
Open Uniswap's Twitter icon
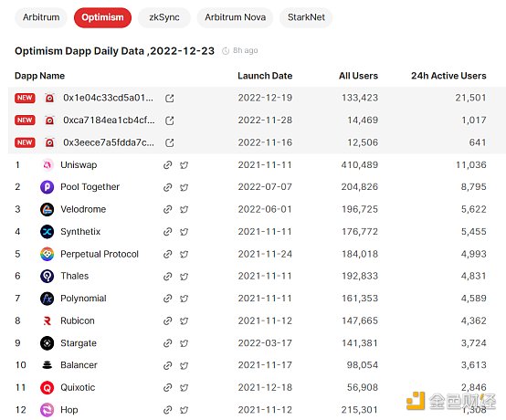pos(184,165)
